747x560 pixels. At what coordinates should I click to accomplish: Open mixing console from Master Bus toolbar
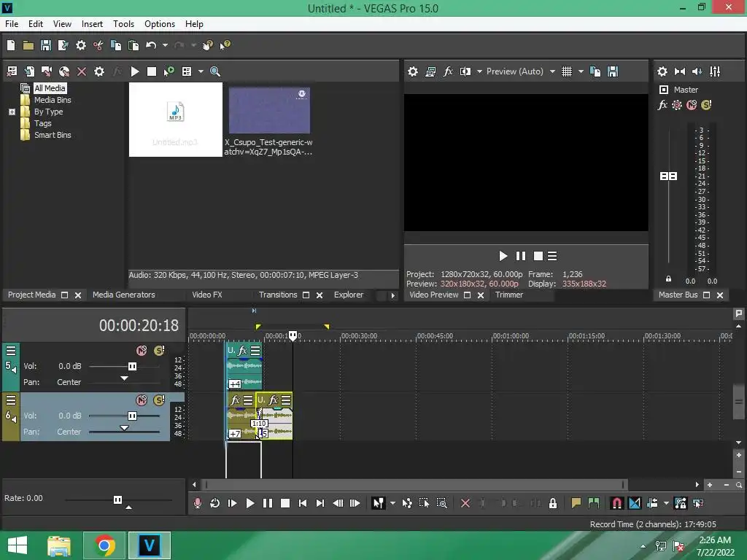pyautogui.click(x=715, y=71)
